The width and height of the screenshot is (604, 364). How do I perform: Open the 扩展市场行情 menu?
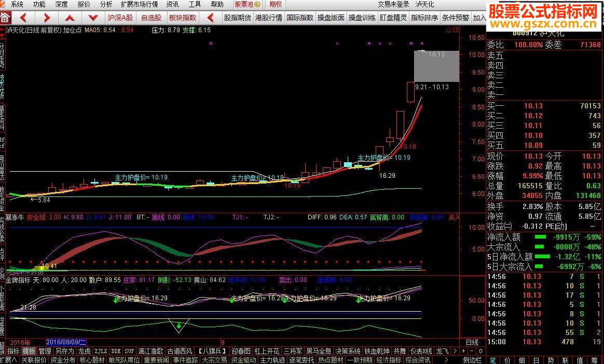(139, 5)
